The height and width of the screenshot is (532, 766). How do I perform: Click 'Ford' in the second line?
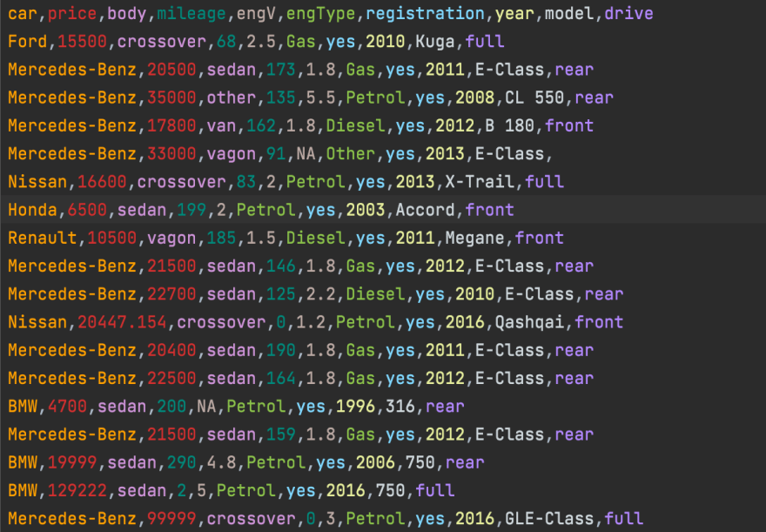tap(27, 42)
